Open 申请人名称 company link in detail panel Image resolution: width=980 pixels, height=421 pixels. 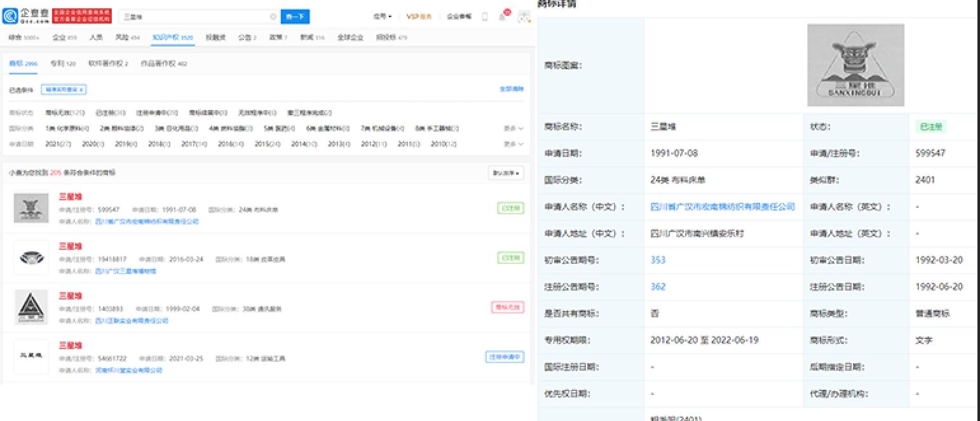coord(723,207)
